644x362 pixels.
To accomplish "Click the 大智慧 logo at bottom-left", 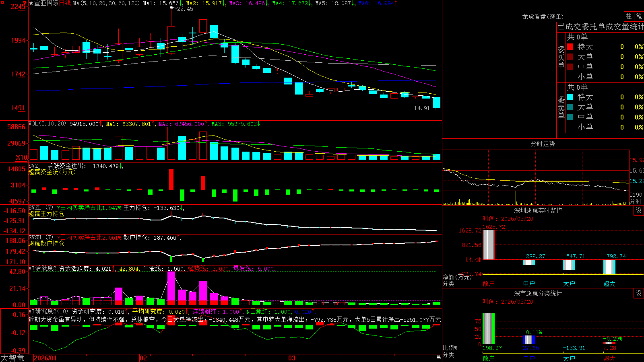I will 12,358.
